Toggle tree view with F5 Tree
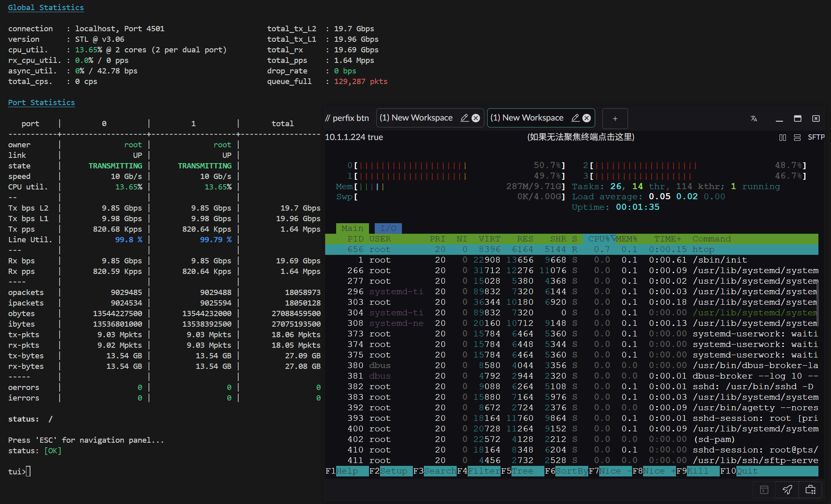The height and width of the screenshot is (504, 831). 522,471
